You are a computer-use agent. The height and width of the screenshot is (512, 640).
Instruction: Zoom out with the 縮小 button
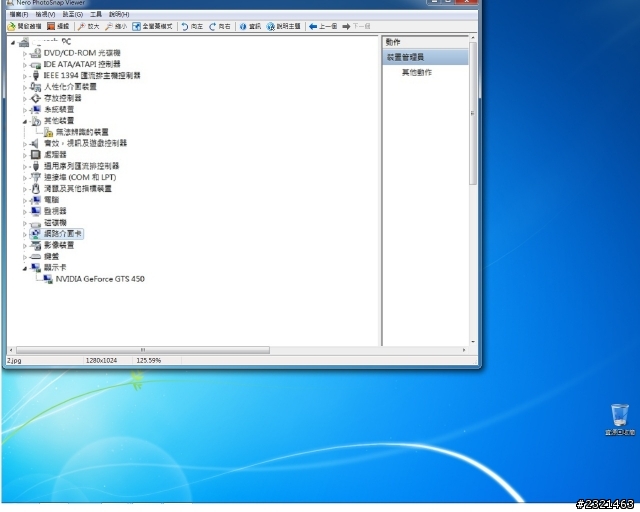point(116,27)
